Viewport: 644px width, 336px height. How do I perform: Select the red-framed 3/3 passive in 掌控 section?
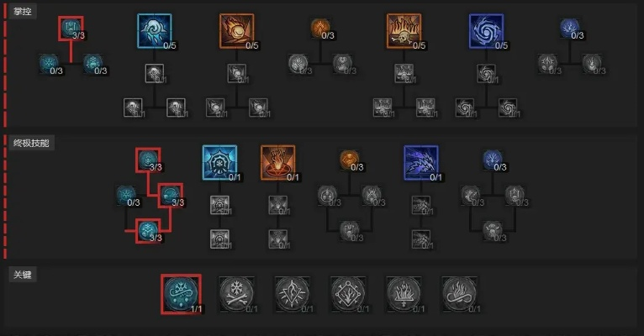pyautogui.click(x=71, y=29)
